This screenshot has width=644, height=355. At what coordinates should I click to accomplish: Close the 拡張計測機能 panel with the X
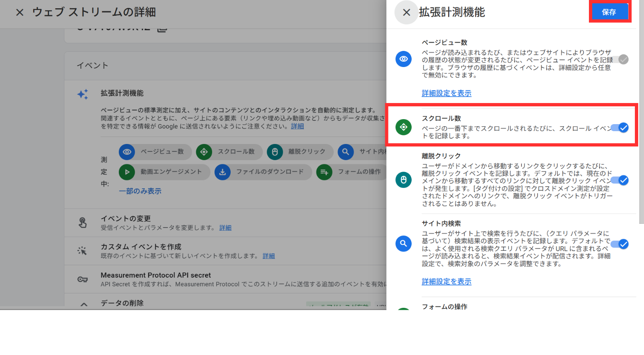[406, 12]
